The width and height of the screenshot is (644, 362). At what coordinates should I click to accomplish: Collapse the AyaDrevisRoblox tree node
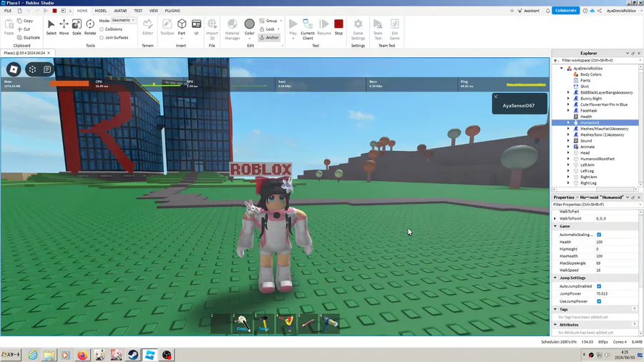click(x=562, y=69)
